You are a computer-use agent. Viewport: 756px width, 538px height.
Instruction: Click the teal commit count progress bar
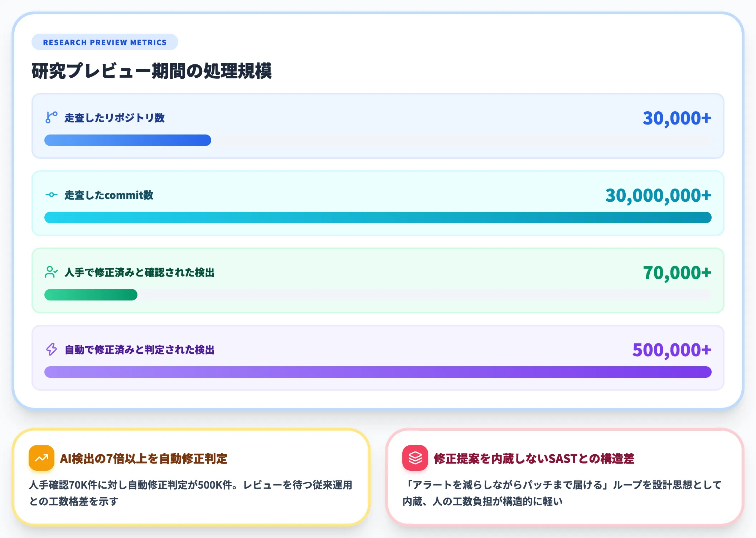click(378, 217)
